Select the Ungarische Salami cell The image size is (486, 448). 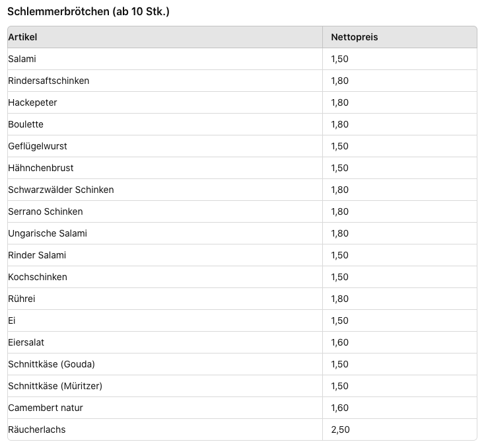(x=48, y=233)
